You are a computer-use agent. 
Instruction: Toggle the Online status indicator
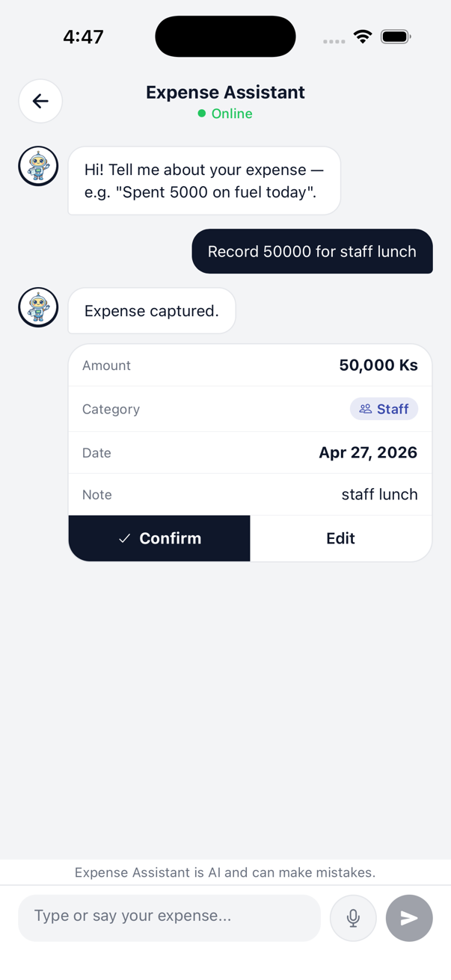(226, 114)
